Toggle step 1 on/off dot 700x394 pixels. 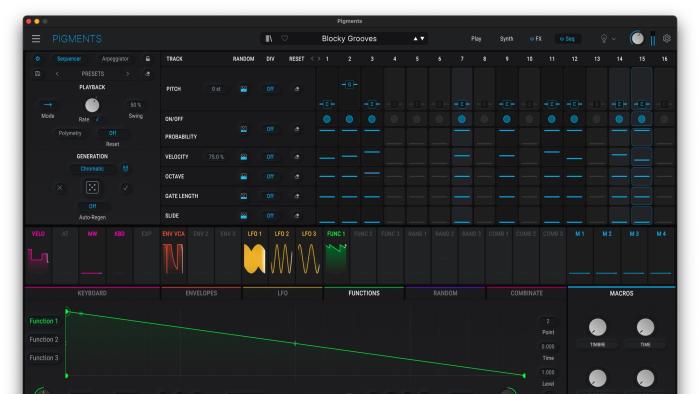pos(327,119)
